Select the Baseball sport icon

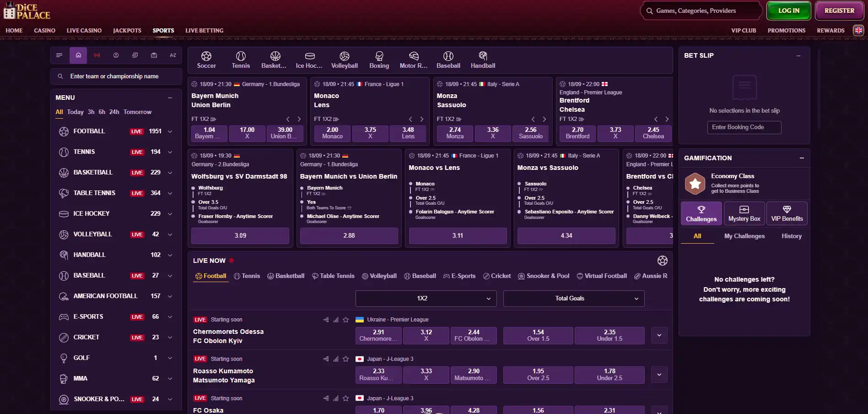click(x=448, y=60)
